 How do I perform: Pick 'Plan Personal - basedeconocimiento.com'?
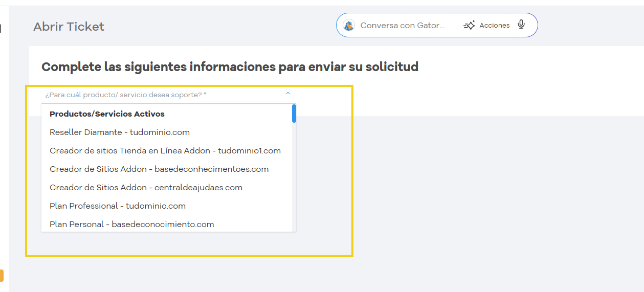[x=167, y=224]
